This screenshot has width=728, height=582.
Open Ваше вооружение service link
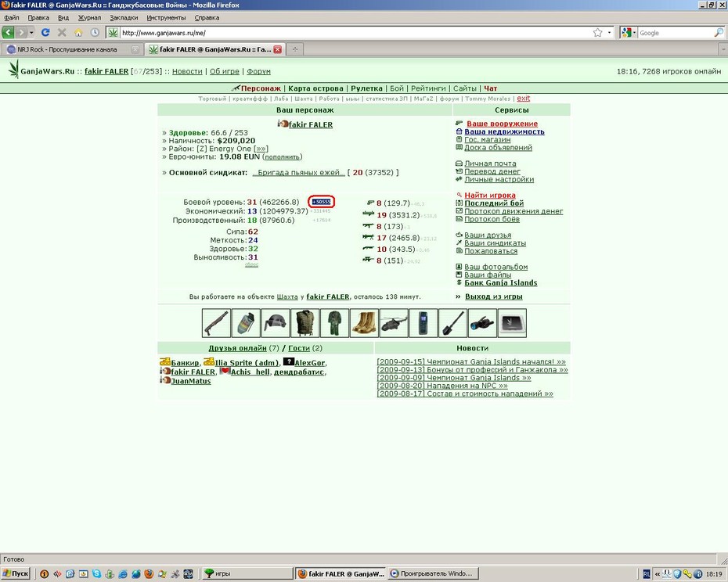(502, 124)
